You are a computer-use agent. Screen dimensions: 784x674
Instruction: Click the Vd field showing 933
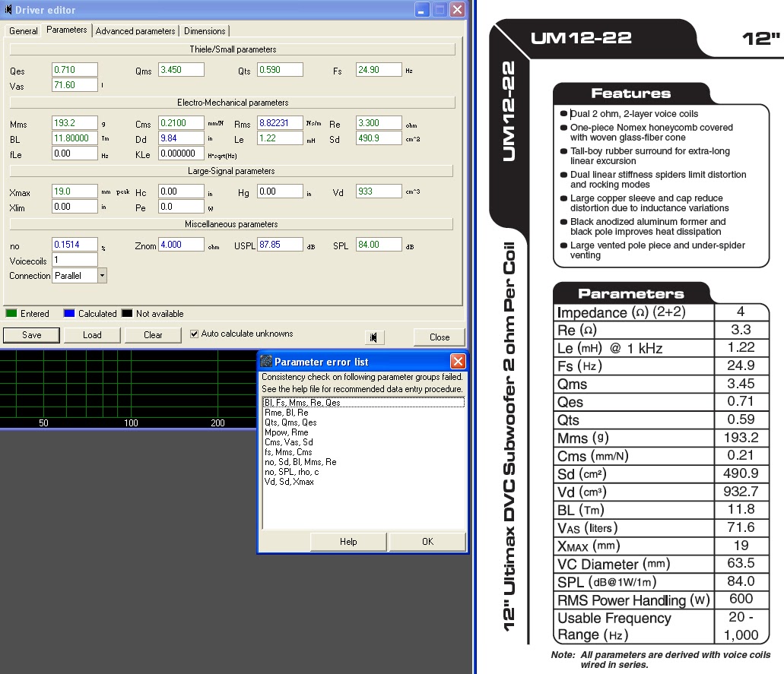click(x=379, y=191)
